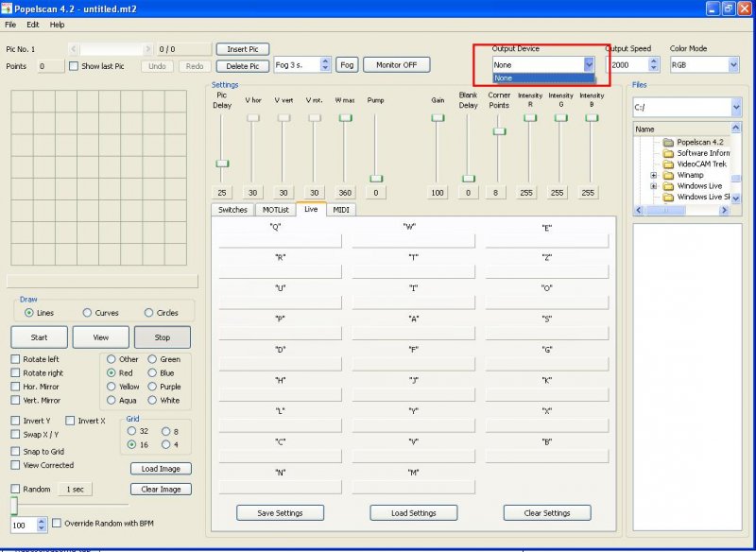Click the Pic Delay slider handle

222,164
